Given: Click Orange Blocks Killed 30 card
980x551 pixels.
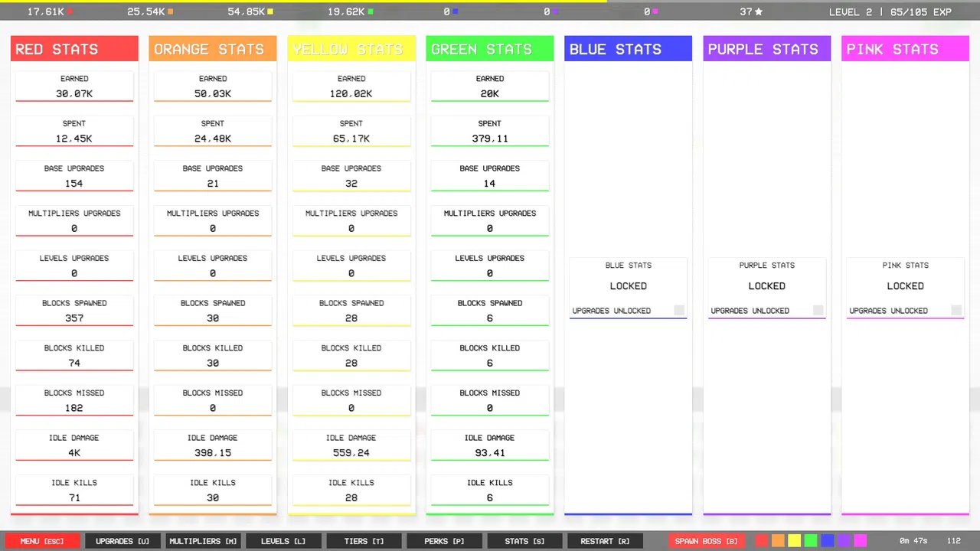Looking at the screenshot, I should coord(213,357).
